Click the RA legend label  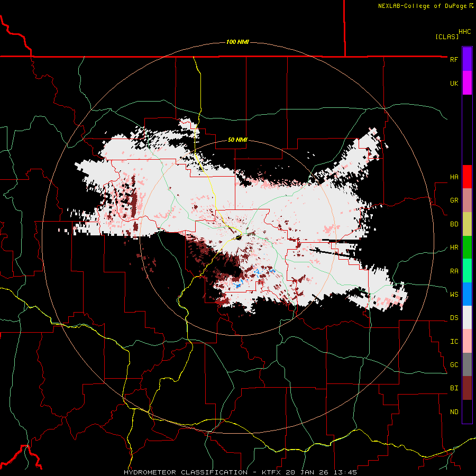tap(454, 271)
